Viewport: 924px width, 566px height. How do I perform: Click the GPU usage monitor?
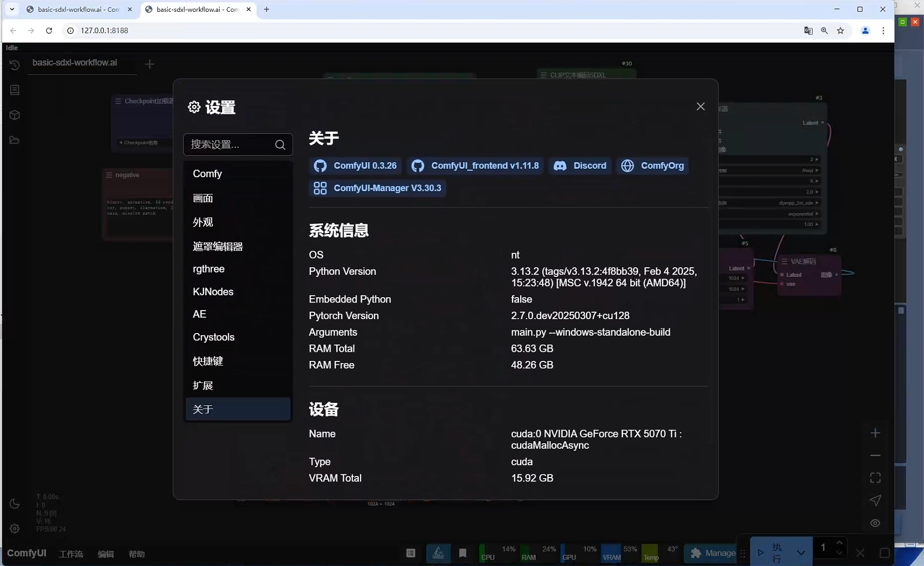[x=579, y=553]
